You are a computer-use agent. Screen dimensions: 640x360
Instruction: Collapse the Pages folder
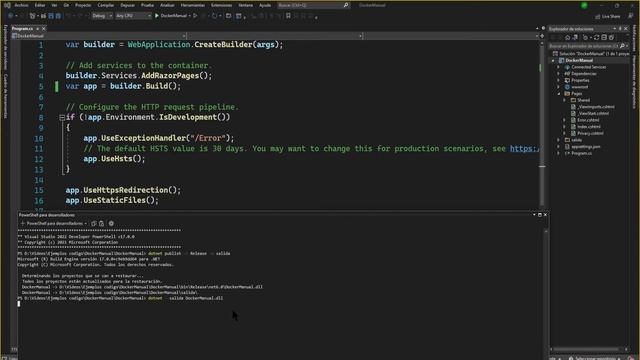[x=559, y=93]
